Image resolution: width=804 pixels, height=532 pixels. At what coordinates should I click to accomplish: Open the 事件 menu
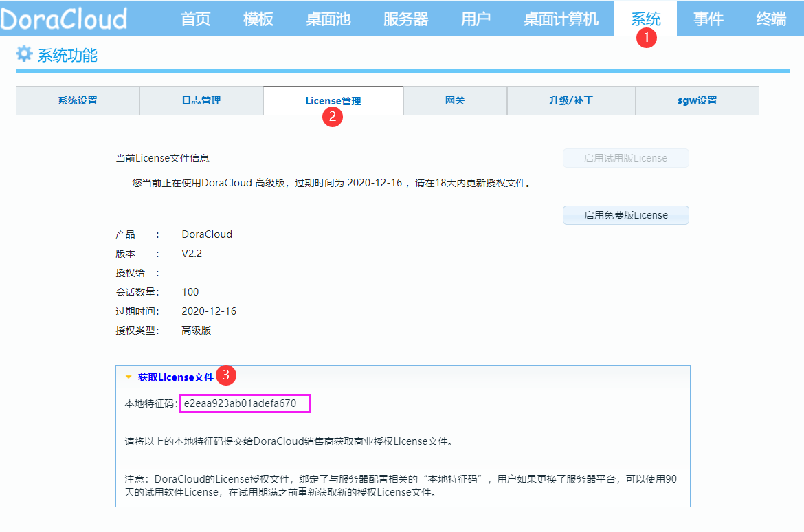pyautogui.click(x=708, y=19)
